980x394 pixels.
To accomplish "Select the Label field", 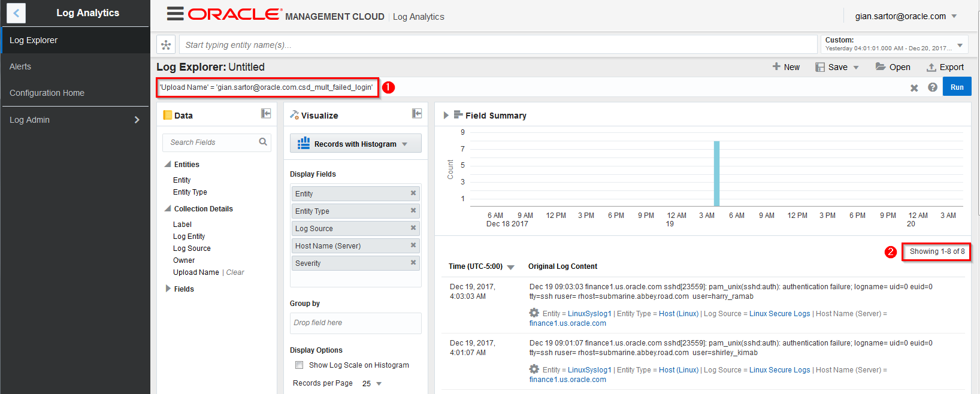I will point(182,225).
